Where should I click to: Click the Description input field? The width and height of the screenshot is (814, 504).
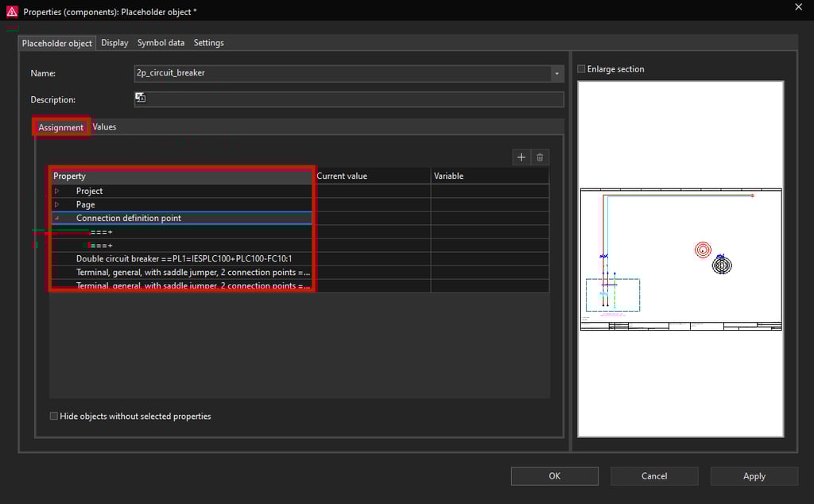[x=349, y=99]
